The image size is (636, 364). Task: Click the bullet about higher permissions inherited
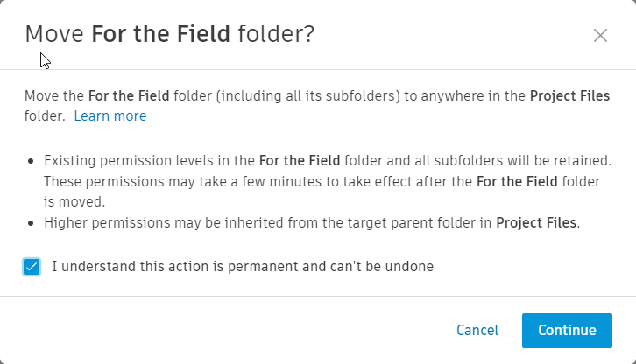click(312, 222)
